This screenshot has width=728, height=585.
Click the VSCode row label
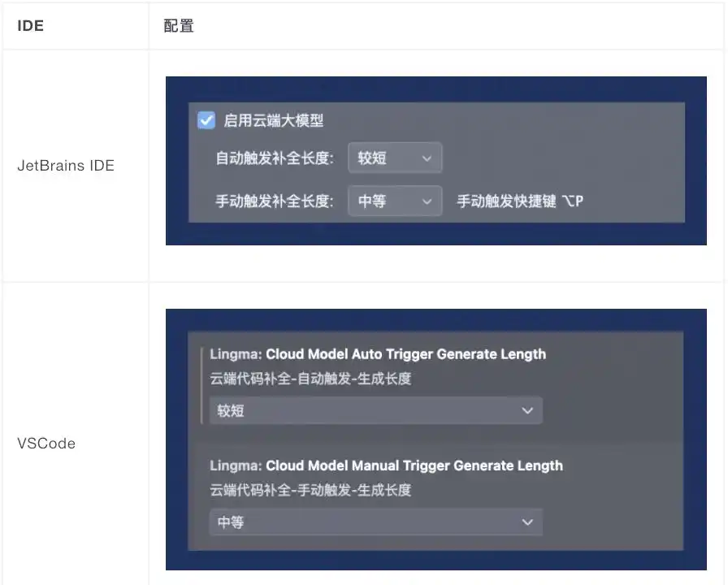point(46,443)
